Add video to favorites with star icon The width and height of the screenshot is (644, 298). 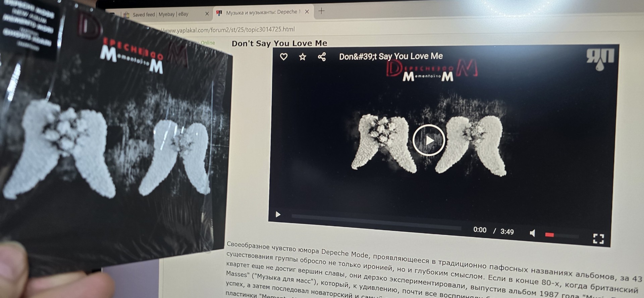click(x=303, y=57)
